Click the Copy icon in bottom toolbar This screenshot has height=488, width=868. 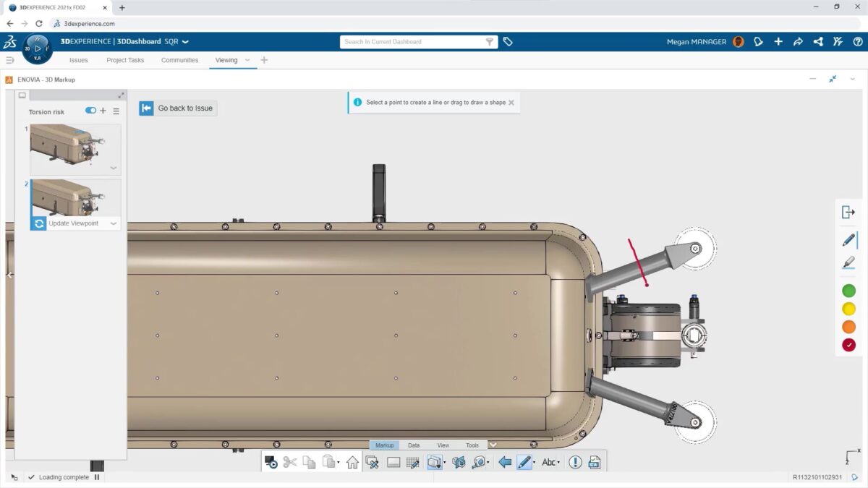tap(309, 462)
